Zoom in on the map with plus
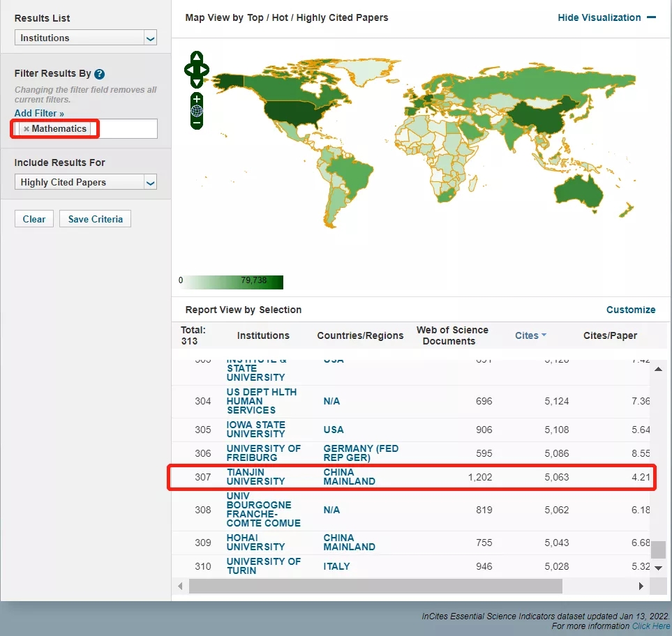Image resolution: width=672 pixels, height=636 pixels. pyautogui.click(x=197, y=99)
